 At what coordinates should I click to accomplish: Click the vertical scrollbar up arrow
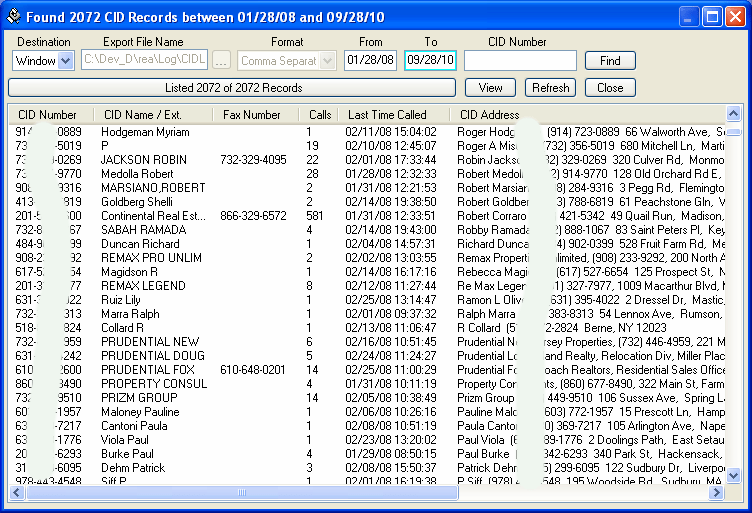pyautogui.click(x=733, y=114)
